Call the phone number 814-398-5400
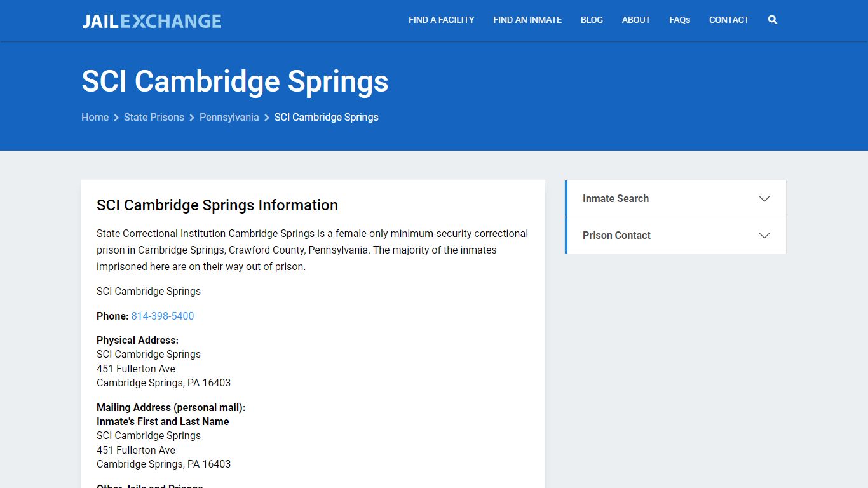868x488 pixels. 163,316
